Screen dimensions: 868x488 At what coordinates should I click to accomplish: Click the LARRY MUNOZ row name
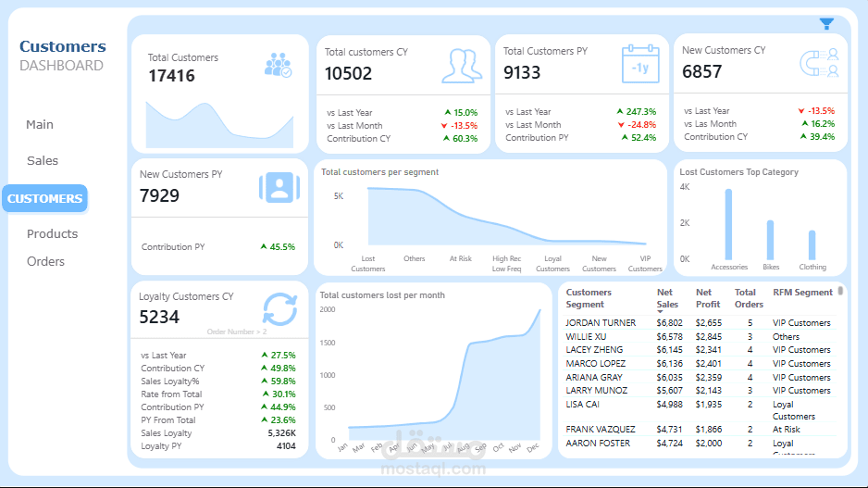(596, 391)
